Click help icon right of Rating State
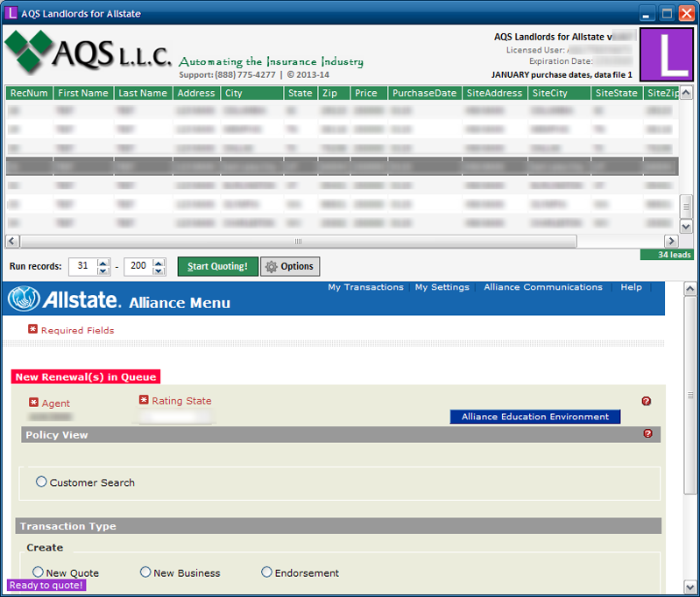 647,401
